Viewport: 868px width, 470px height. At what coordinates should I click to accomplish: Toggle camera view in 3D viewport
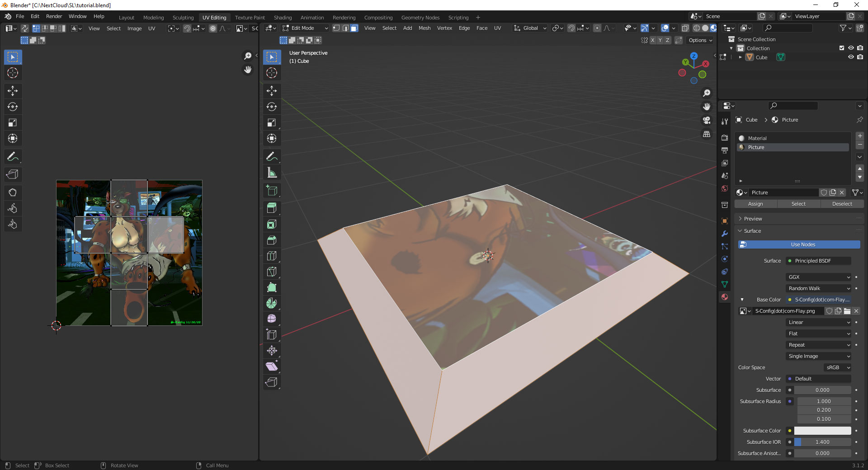pos(707,120)
